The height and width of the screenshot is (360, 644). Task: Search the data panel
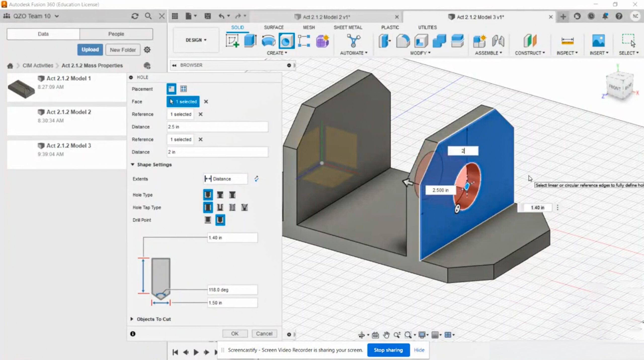point(148,16)
